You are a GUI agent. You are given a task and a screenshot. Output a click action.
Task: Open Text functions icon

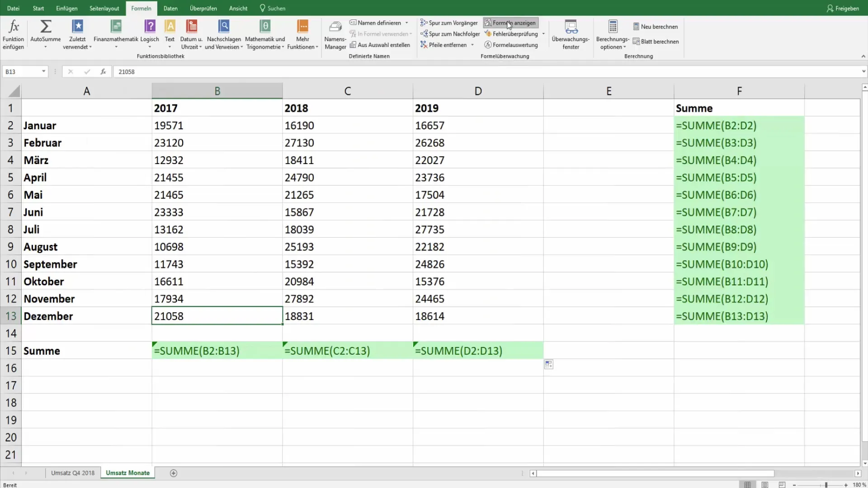pos(170,26)
